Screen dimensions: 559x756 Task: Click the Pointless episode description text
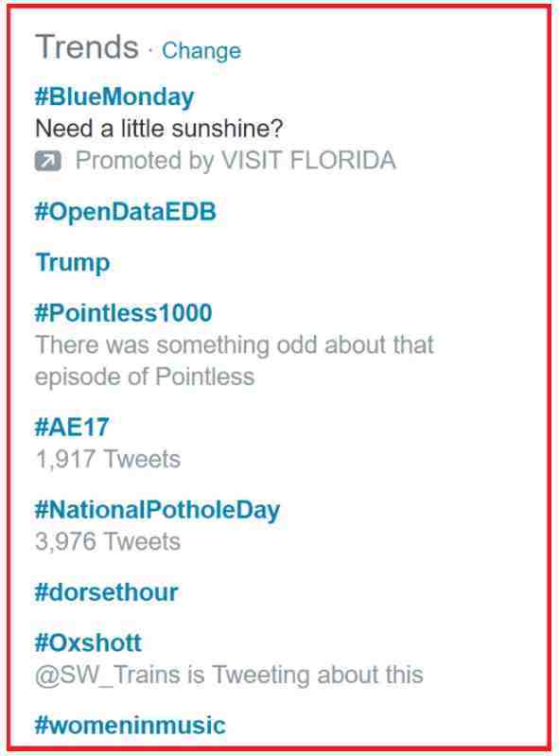[235, 361]
